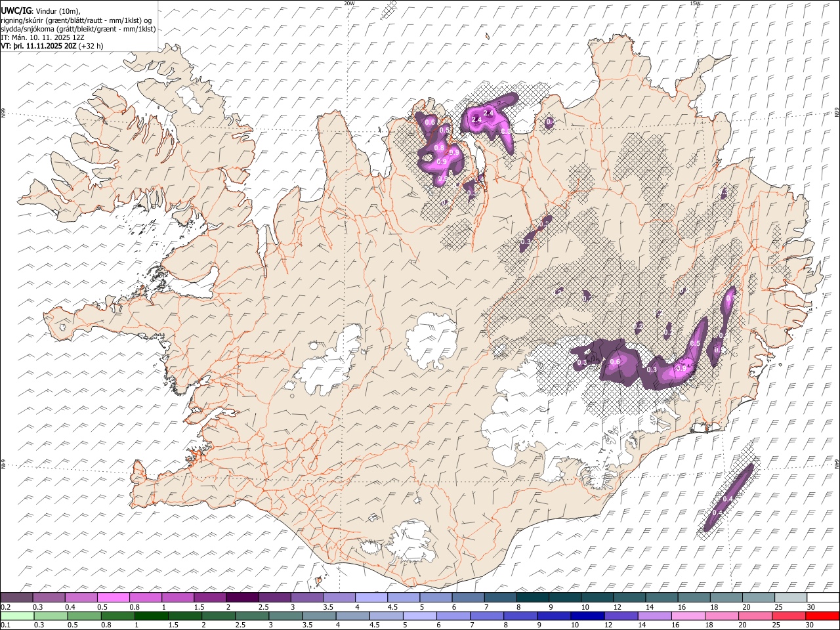
Task: Click the '20W' longitude label at top
Action: (x=349, y=3)
